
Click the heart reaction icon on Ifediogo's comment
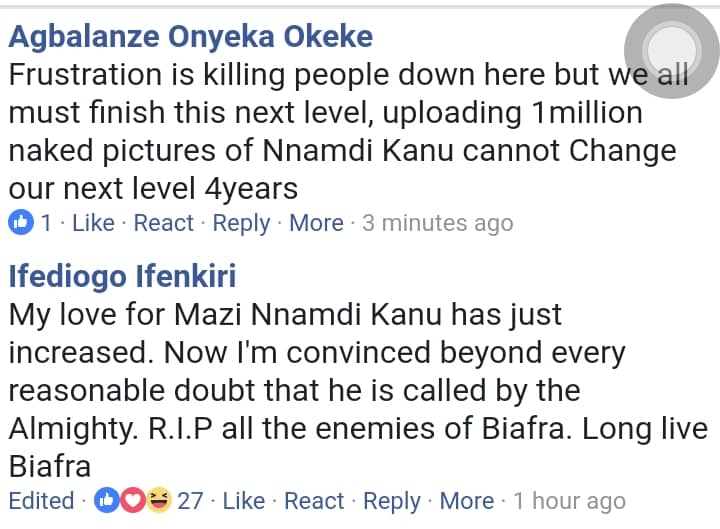(x=131, y=500)
